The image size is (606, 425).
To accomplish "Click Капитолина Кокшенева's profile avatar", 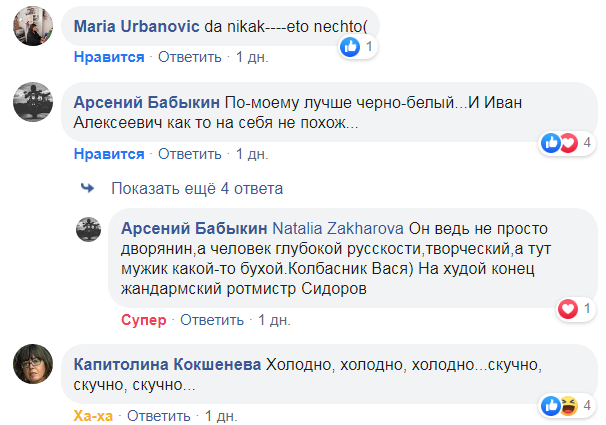I will [x=32, y=367].
